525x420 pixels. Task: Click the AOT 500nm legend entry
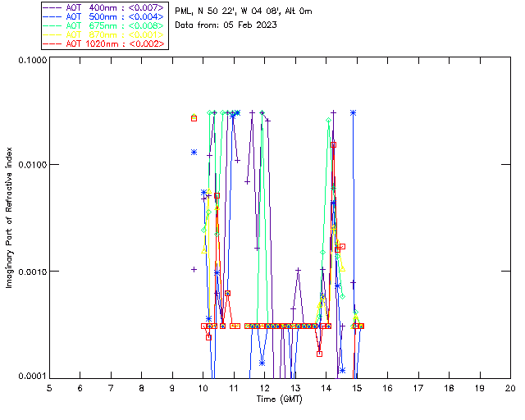pyautogui.click(x=104, y=16)
